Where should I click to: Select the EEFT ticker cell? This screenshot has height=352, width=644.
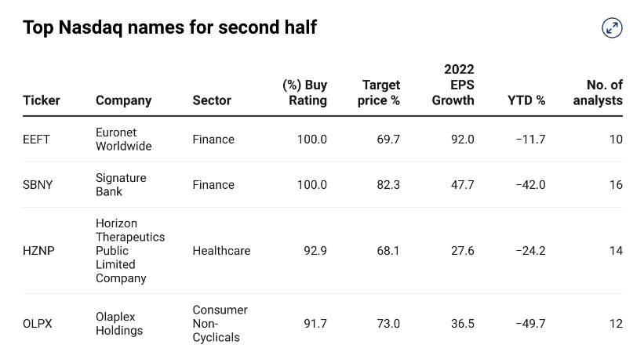[x=37, y=140]
